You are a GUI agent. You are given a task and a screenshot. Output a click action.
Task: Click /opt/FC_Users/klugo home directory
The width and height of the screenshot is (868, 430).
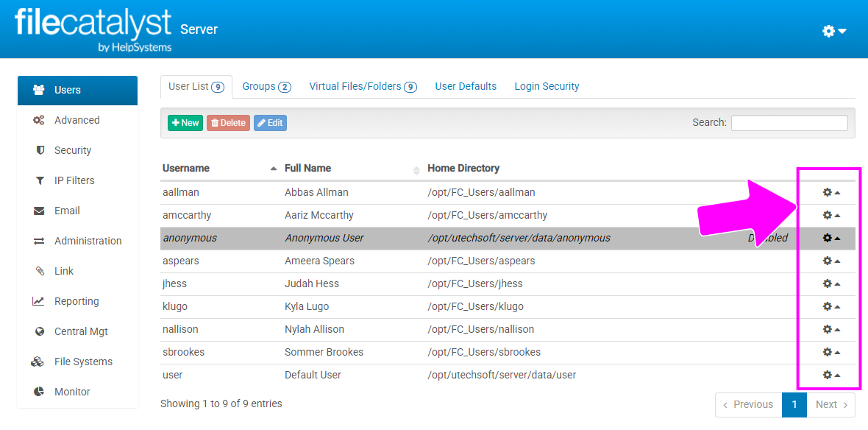point(475,306)
